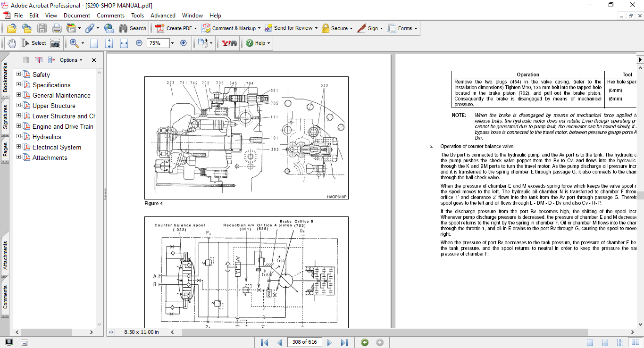
Task: Click the Yahoo search toolbar icon
Action: pos(229,43)
